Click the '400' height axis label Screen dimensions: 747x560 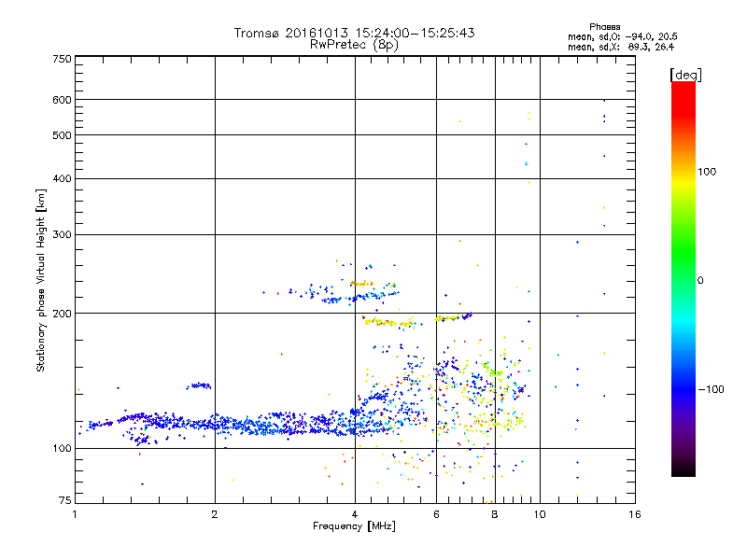(62, 178)
